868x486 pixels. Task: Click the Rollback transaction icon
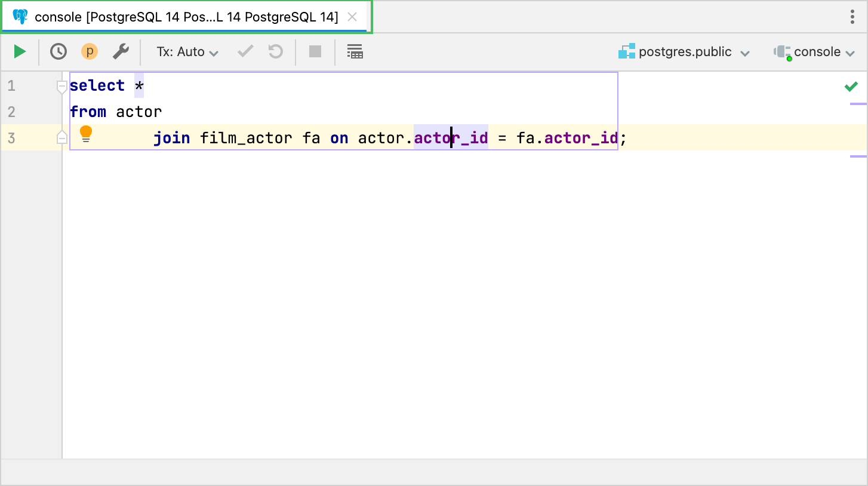coord(275,51)
